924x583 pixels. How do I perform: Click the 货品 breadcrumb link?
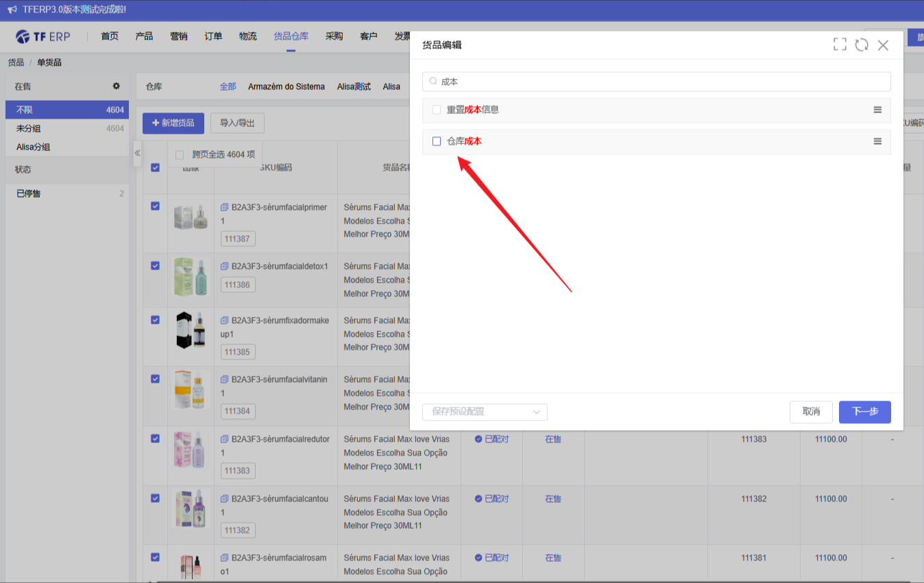pyautogui.click(x=16, y=62)
